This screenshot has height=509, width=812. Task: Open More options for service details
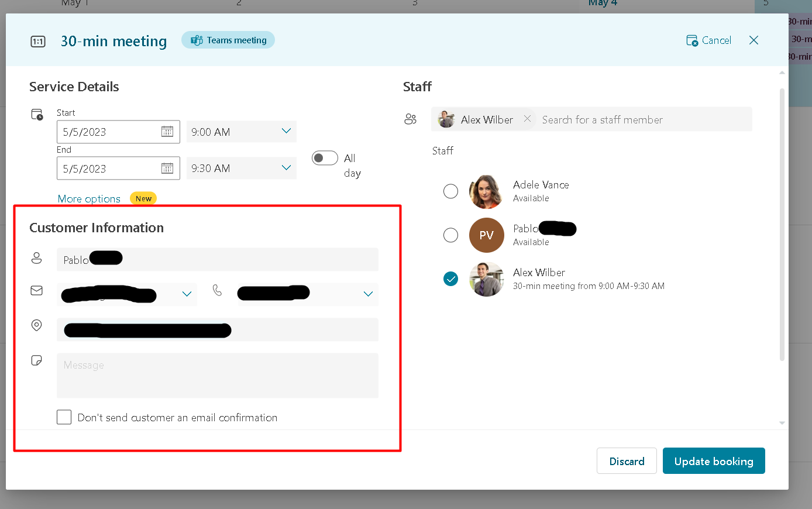89,198
